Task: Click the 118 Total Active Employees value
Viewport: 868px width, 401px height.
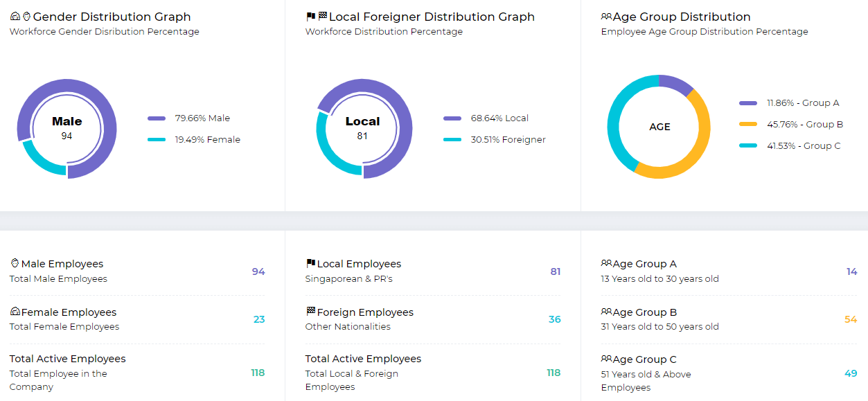Action: (257, 372)
